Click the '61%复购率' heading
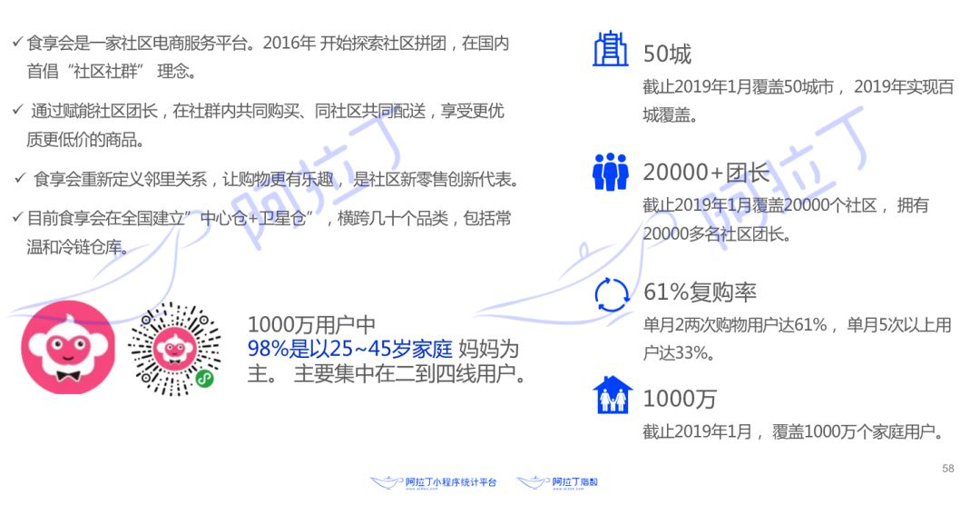The image size is (980, 505). click(x=700, y=292)
